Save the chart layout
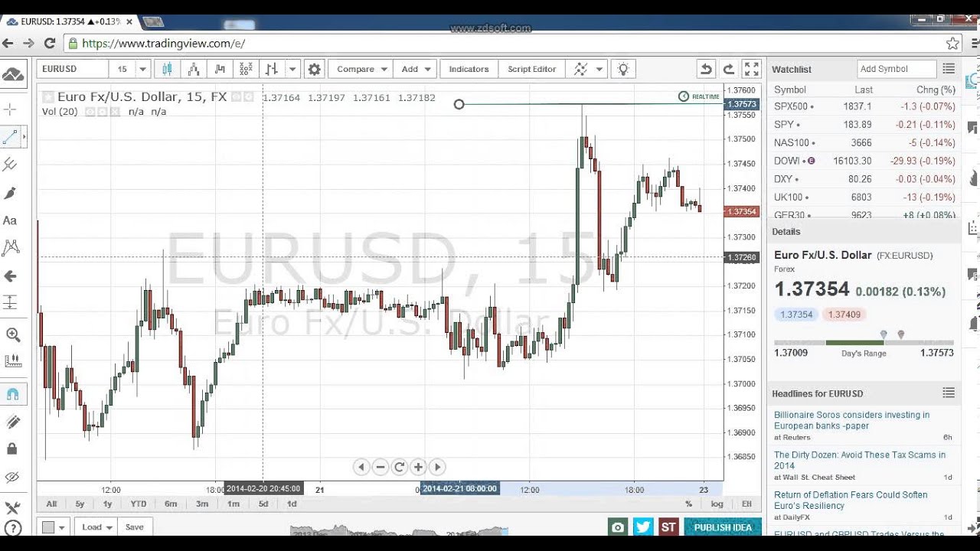Screen dimensions: 980x551 click(x=135, y=527)
